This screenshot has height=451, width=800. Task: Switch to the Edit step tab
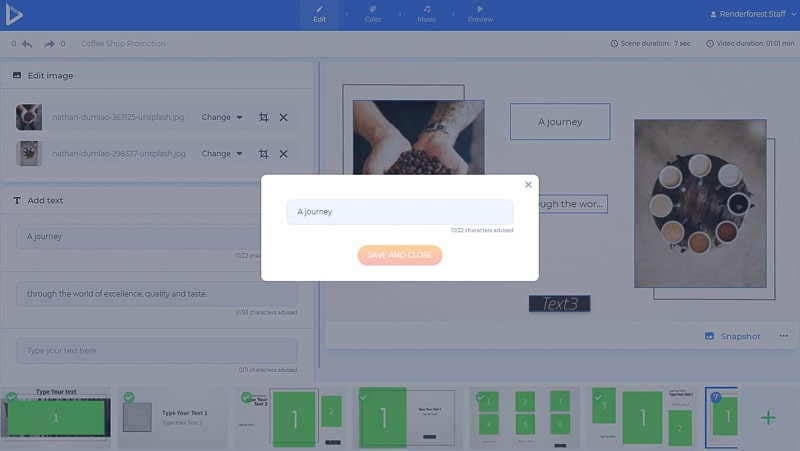tap(319, 15)
